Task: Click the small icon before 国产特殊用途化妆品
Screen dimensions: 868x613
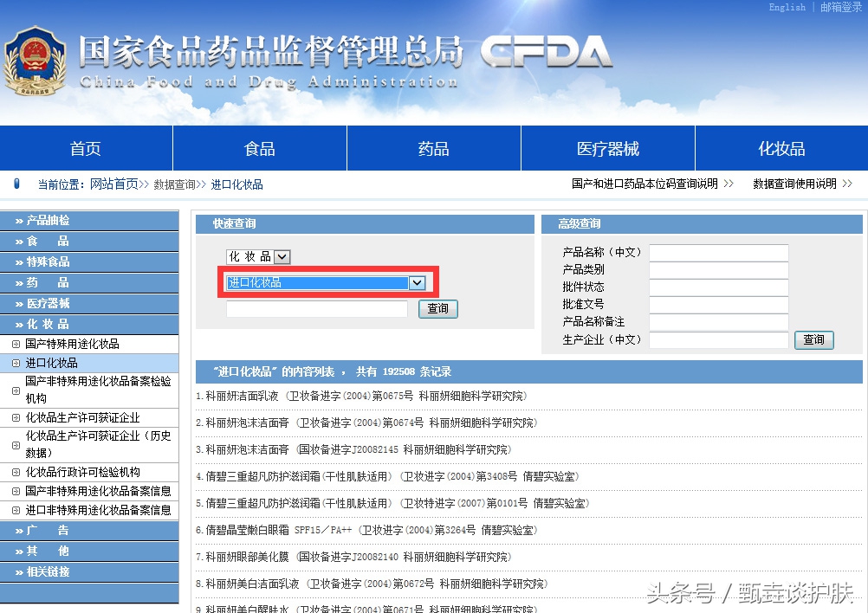Action: tap(16, 344)
